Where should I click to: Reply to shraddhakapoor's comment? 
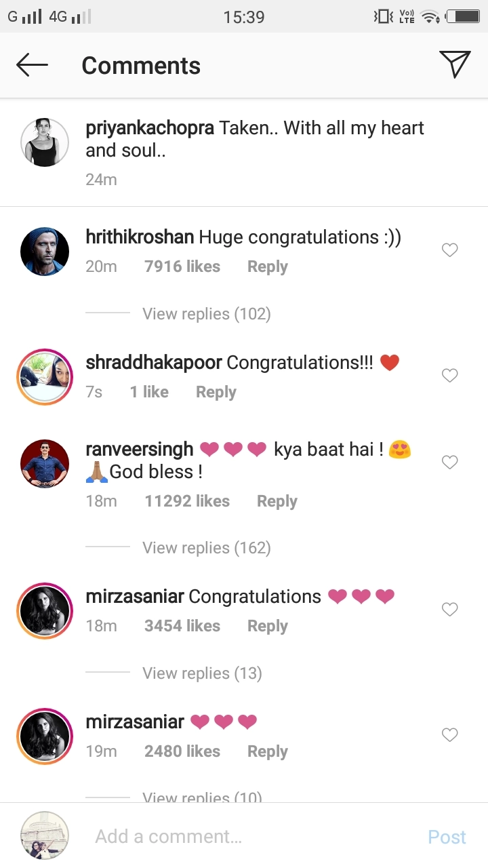point(216,392)
